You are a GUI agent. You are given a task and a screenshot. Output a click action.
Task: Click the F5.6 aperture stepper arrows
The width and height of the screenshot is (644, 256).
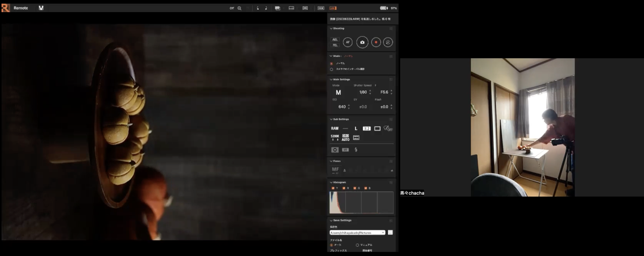click(x=391, y=92)
